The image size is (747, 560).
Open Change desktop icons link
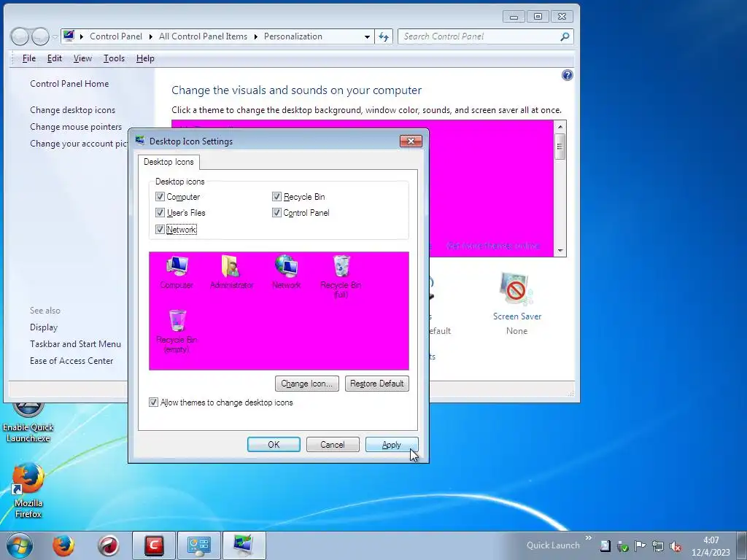72,110
